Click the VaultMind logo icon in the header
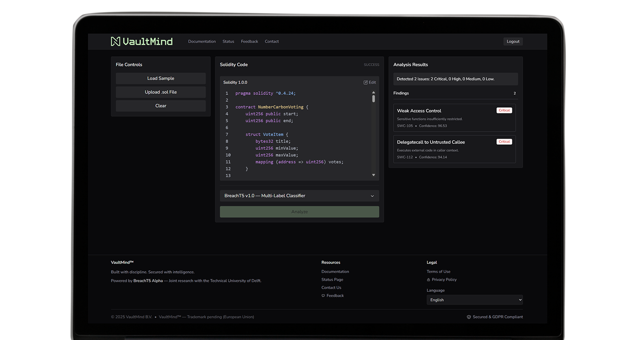The height and width of the screenshot is (340, 644). (x=116, y=41)
